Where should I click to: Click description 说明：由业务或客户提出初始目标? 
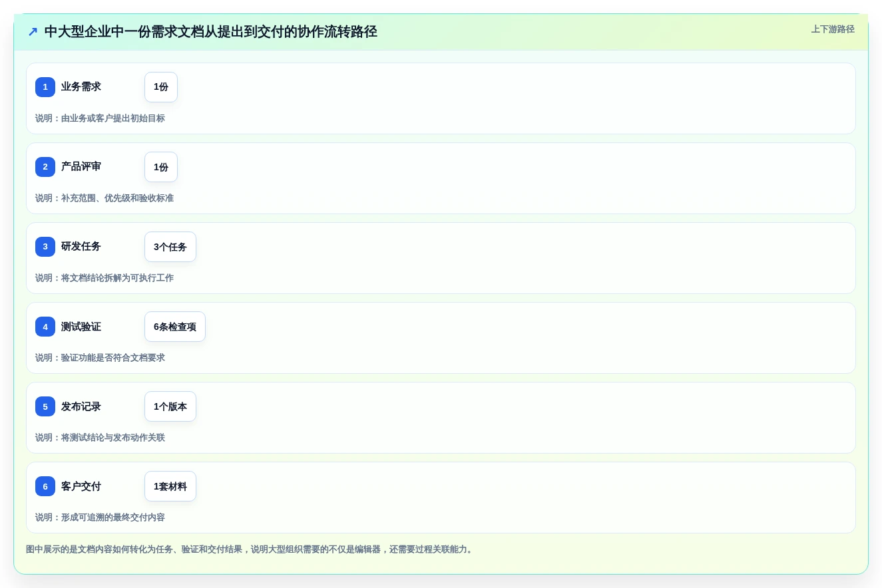pyautogui.click(x=100, y=118)
